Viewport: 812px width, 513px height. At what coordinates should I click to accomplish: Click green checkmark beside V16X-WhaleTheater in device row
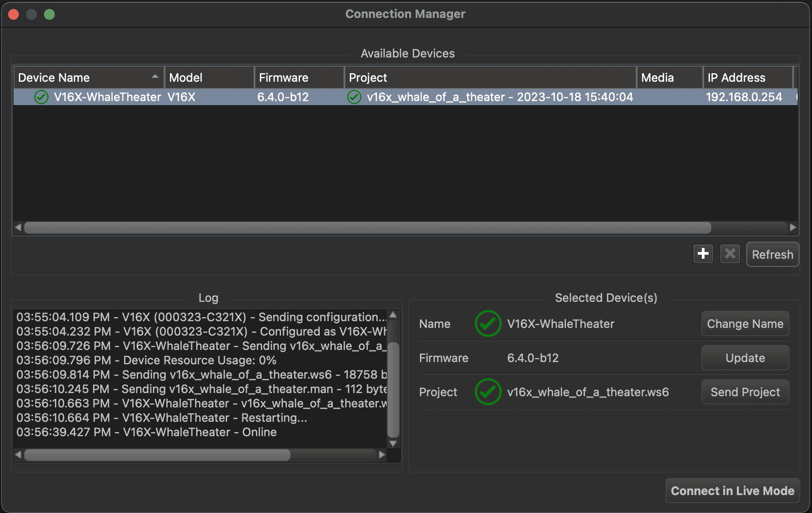click(41, 97)
